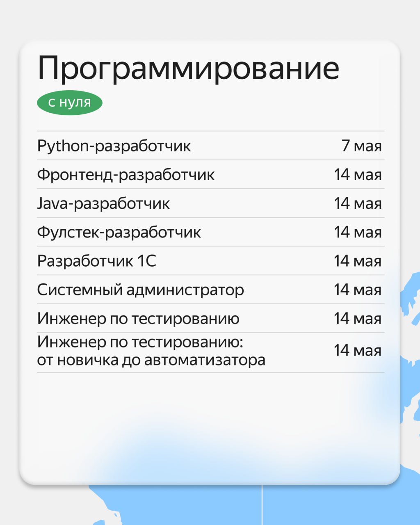Click the date beside single-line Инженер по тестированию

(358, 318)
